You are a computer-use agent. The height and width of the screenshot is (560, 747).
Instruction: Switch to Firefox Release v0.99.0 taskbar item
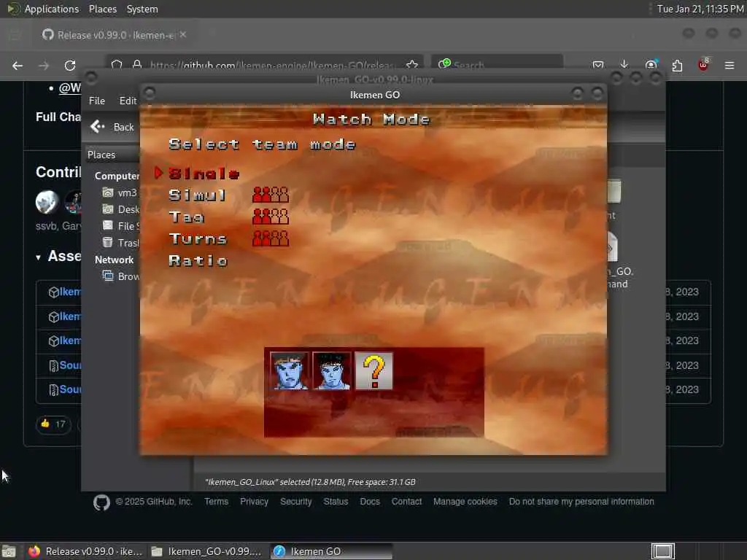[x=86, y=551]
